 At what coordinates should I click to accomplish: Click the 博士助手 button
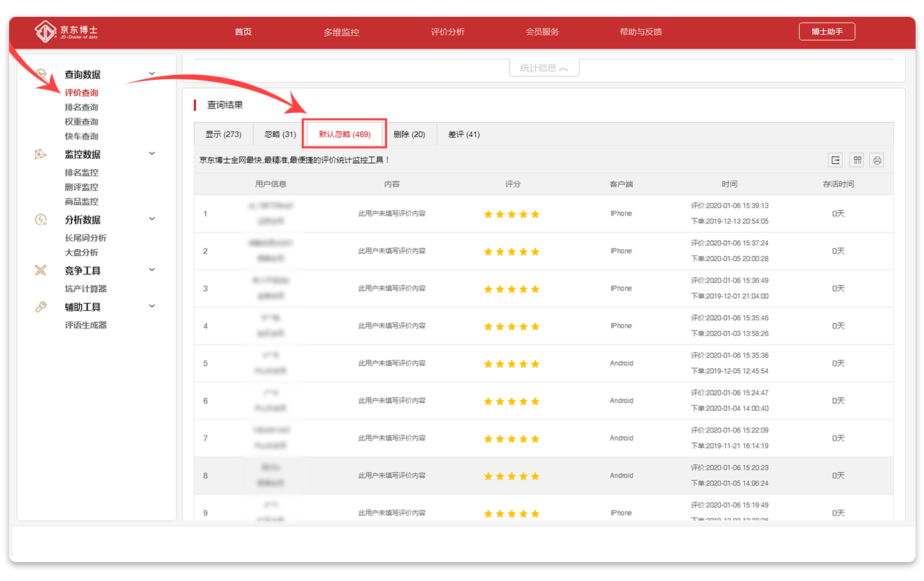point(827,32)
